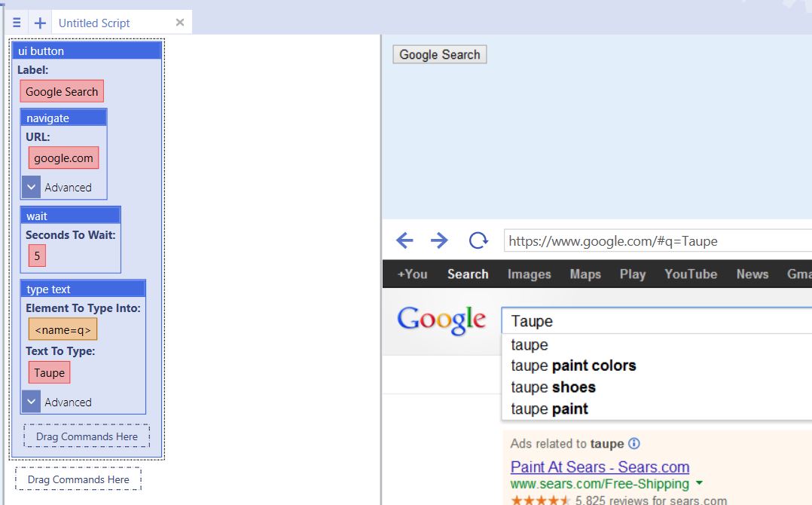This screenshot has height=505, width=812.
Task: Open Images in the Google top bar
Action: pyautogui.click(x=530, y=274)
